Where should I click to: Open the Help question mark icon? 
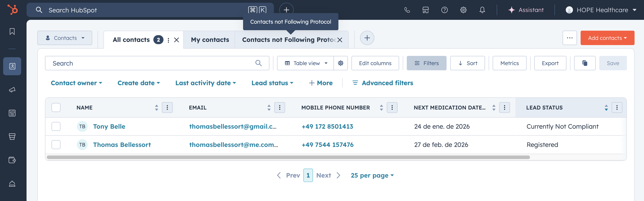click(444, 10)
